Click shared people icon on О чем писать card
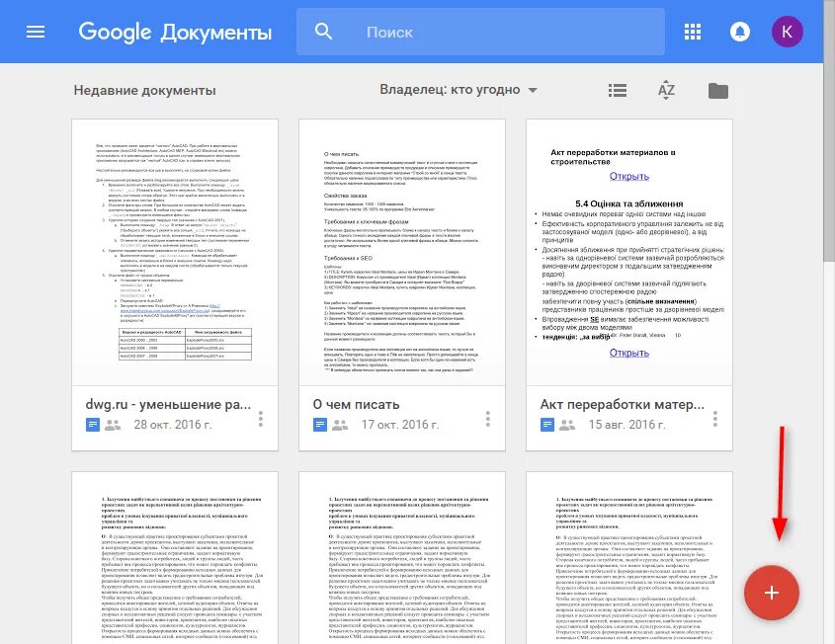The image size is (835, 644). pos(340,425)
